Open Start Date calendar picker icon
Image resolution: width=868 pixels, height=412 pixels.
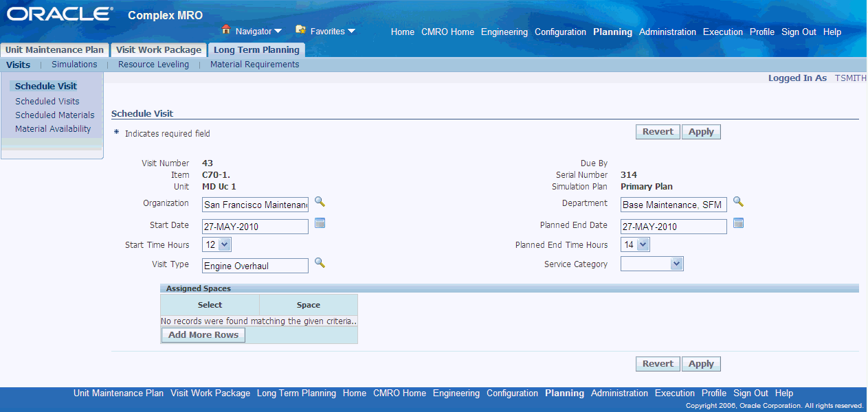point(320,223)
